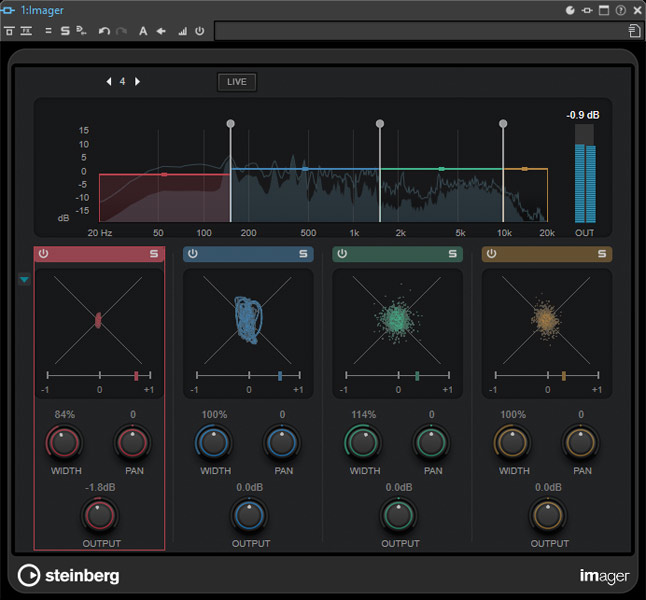Screen dimensions: 646x600
Task: Disable the green band power button
Action: 342,254
